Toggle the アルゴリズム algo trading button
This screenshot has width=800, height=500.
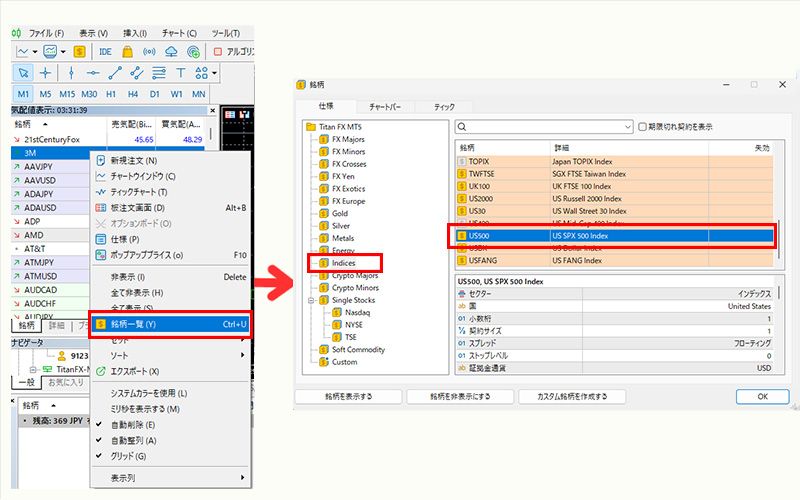234,52
